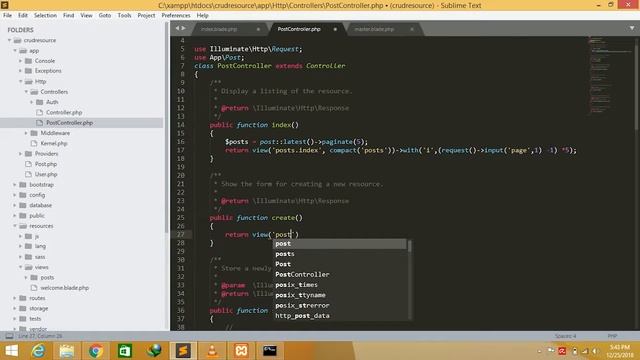640x360 pixels.
Task: Expand the Auth folder
Action: coord(32,102)
